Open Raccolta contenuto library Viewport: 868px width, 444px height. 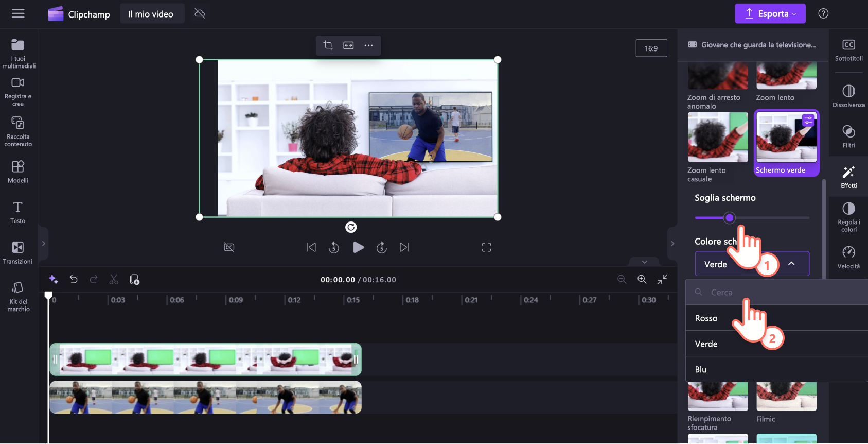[18, 132]
